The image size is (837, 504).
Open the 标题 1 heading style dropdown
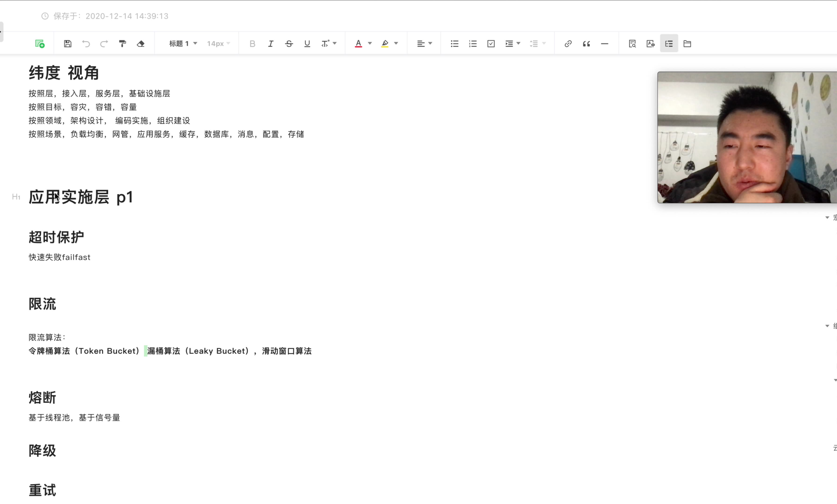point(183,44)
